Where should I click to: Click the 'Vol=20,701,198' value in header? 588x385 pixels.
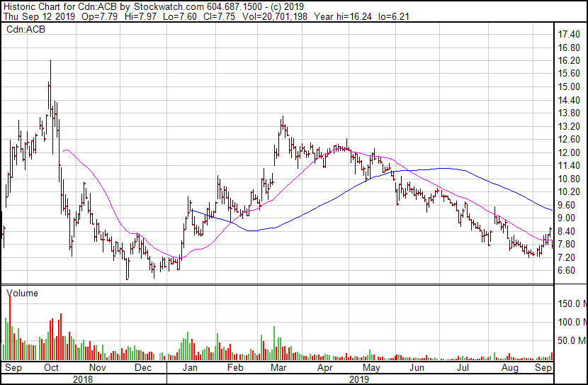(274, 16)
